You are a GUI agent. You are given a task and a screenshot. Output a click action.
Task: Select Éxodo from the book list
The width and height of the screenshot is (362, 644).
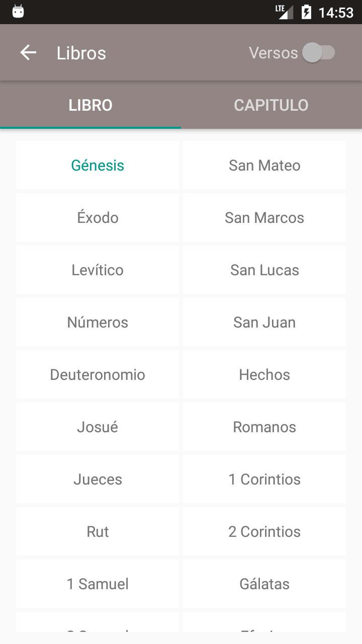tap(98, 218)
